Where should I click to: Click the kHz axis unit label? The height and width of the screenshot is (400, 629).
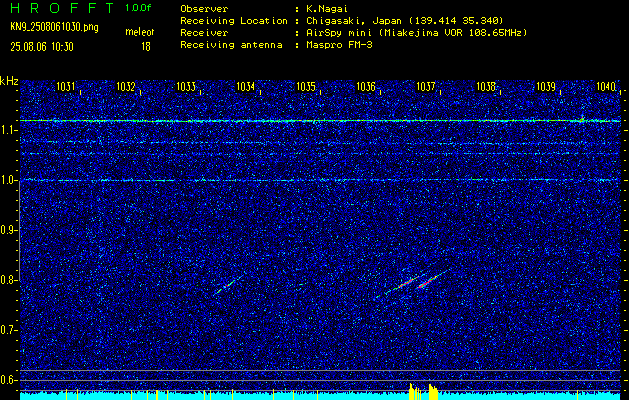9,81
